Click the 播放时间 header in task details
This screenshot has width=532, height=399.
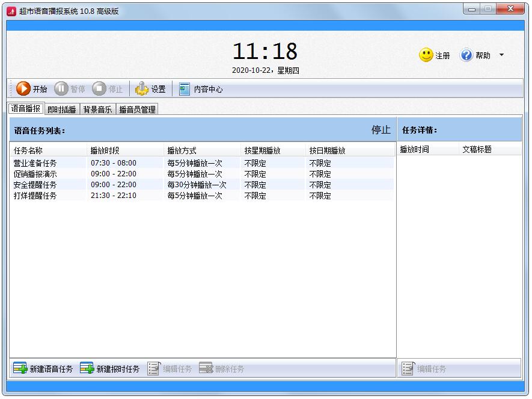(x=428, y=149)
